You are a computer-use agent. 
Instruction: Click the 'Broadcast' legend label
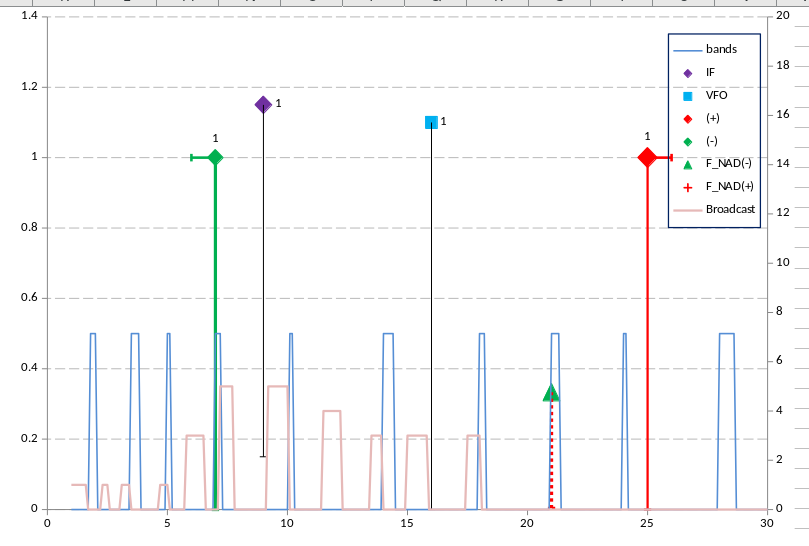pos(730,210)
